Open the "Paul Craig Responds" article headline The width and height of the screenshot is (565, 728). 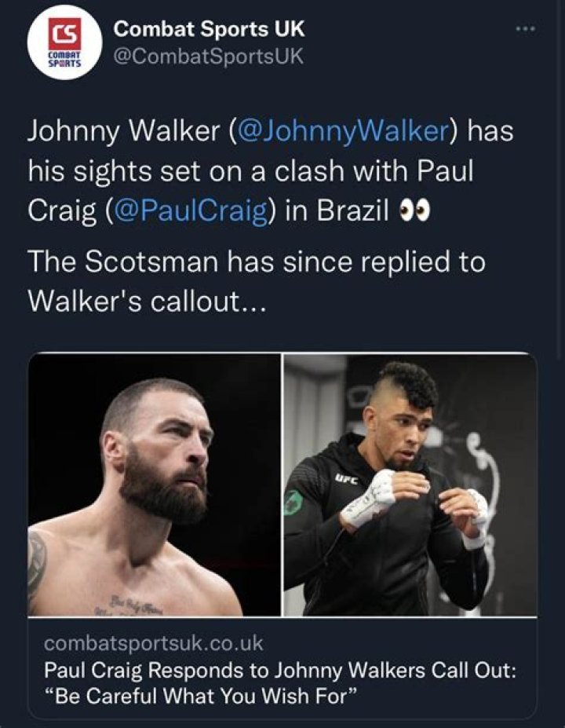point(279,671)
